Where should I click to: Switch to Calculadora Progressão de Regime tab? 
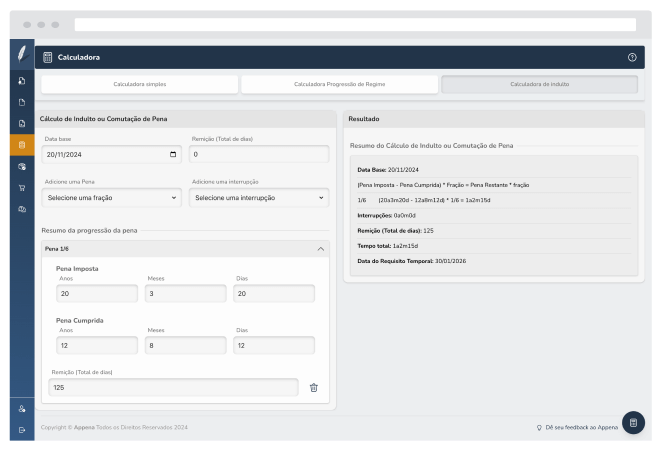coord(339,84)
